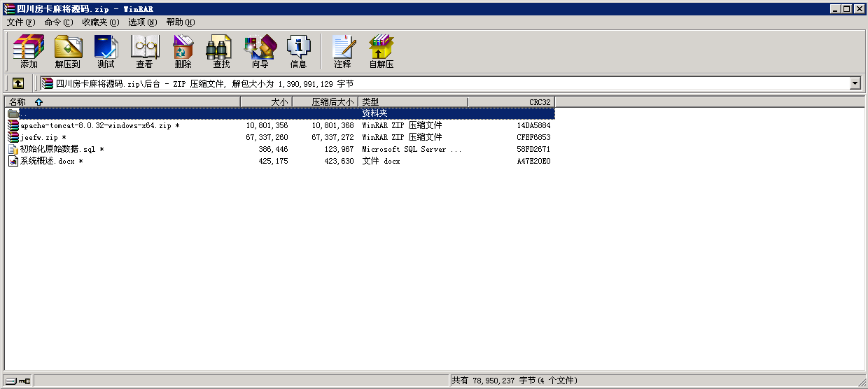Open the Find (查找) binoculars tool
This screenshot has height=389, width=868.
point(221,51)
